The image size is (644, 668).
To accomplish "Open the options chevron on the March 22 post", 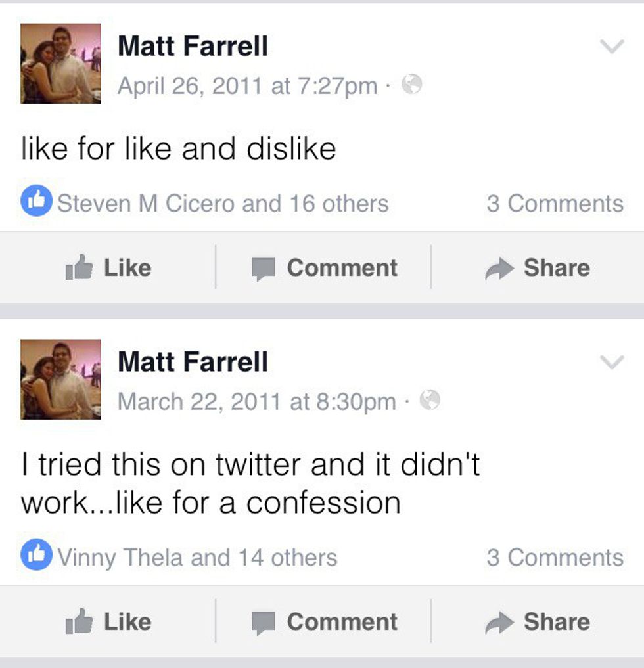I will (612, 362).
